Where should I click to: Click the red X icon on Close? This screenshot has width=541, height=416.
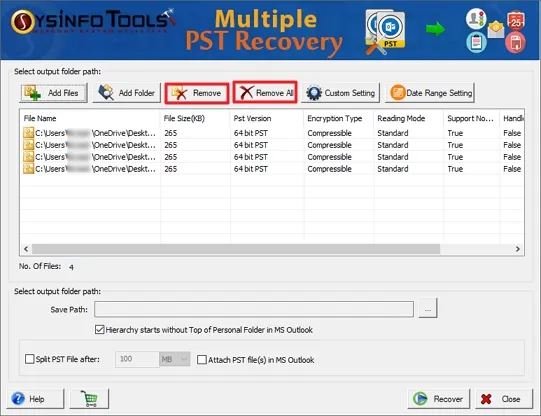pos(486,399)
